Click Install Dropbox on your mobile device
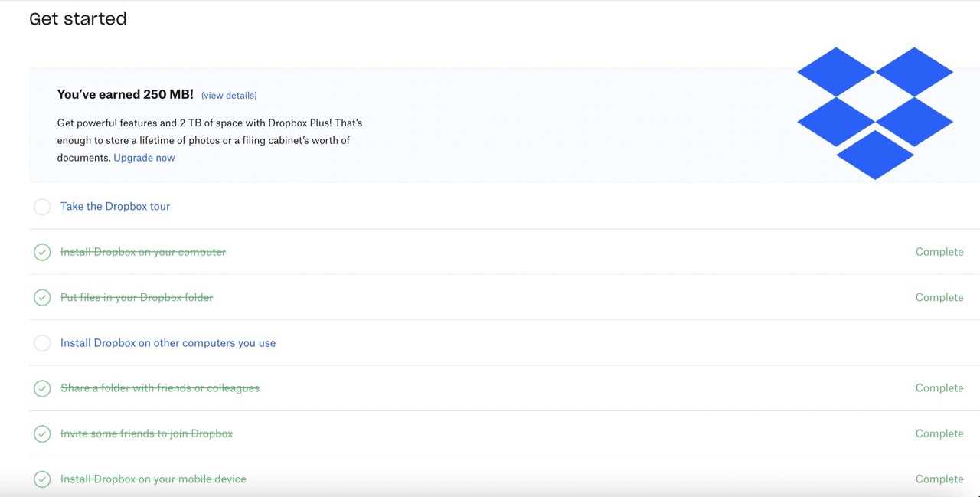The height and width of the screenshot is (497, 980). 153,479
